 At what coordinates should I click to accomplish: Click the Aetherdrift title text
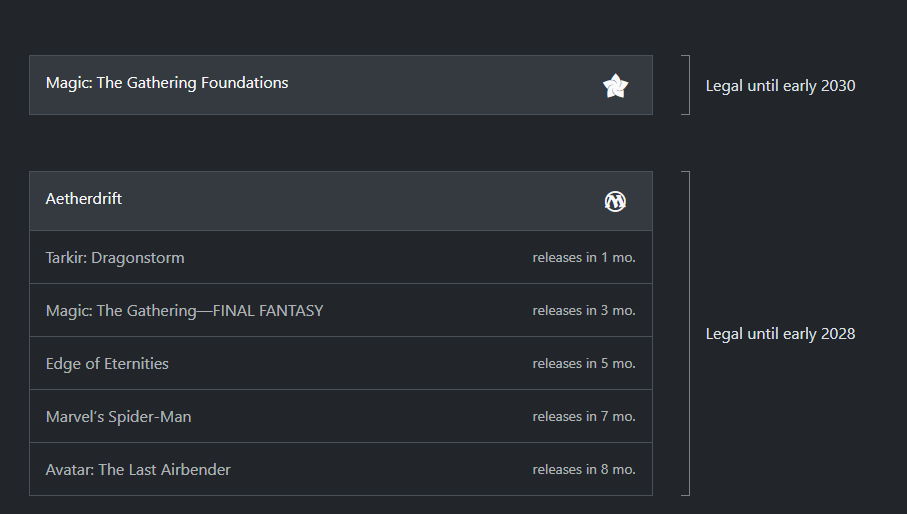(x=84, y=199)
